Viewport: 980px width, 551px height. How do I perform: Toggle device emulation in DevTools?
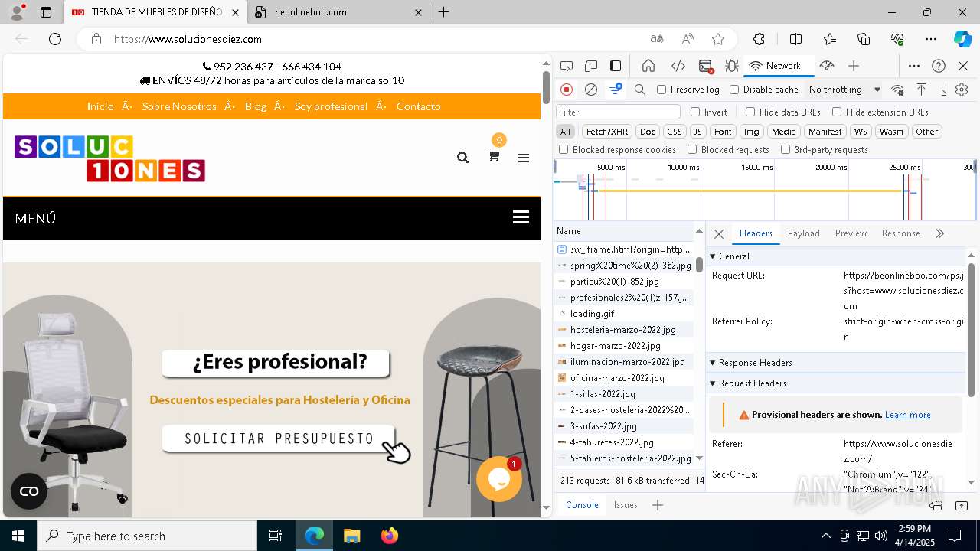tap(591, 66)
